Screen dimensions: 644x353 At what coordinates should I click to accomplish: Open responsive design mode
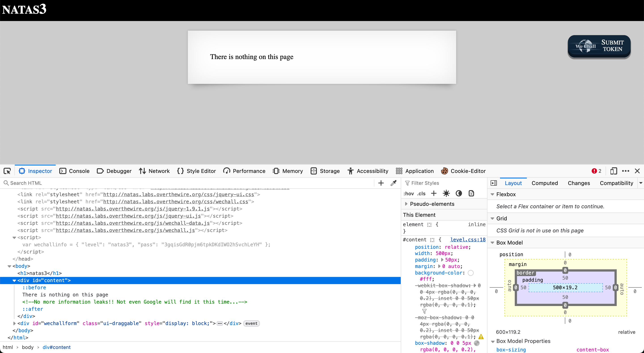pos(614,171)
